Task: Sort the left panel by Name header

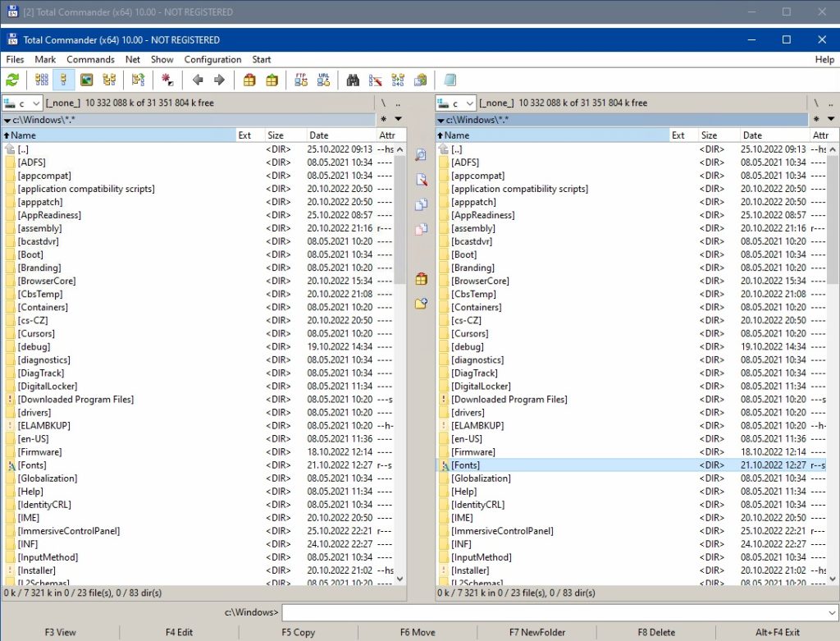Action: pos(119,135)
